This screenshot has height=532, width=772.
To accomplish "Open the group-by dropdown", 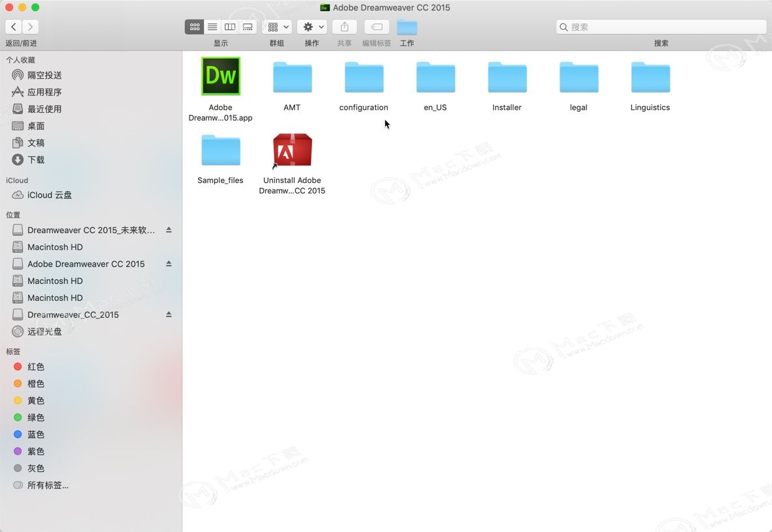I will coord(277,27).
